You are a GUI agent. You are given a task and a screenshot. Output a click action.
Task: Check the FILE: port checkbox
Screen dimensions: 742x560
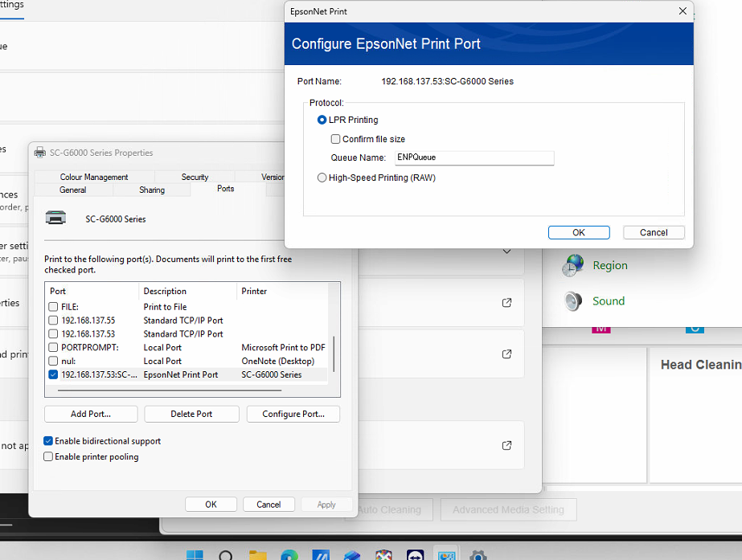coord(53,306)
